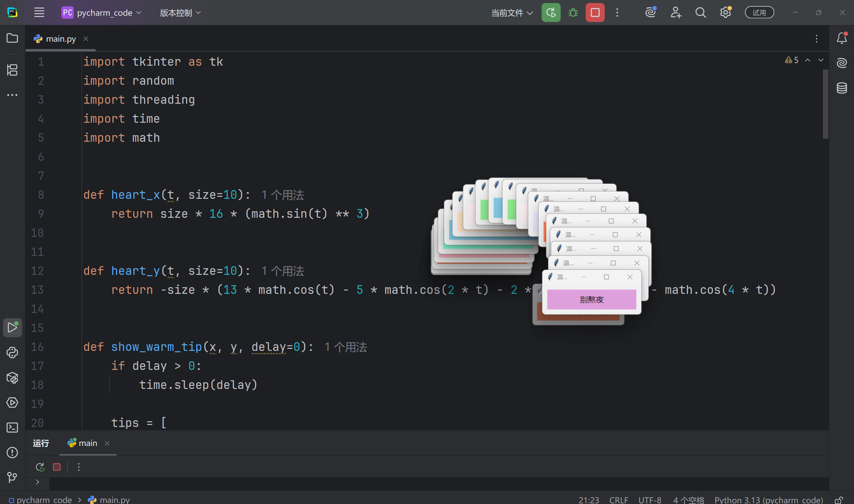Open the Database tool window

coord(841,88)
